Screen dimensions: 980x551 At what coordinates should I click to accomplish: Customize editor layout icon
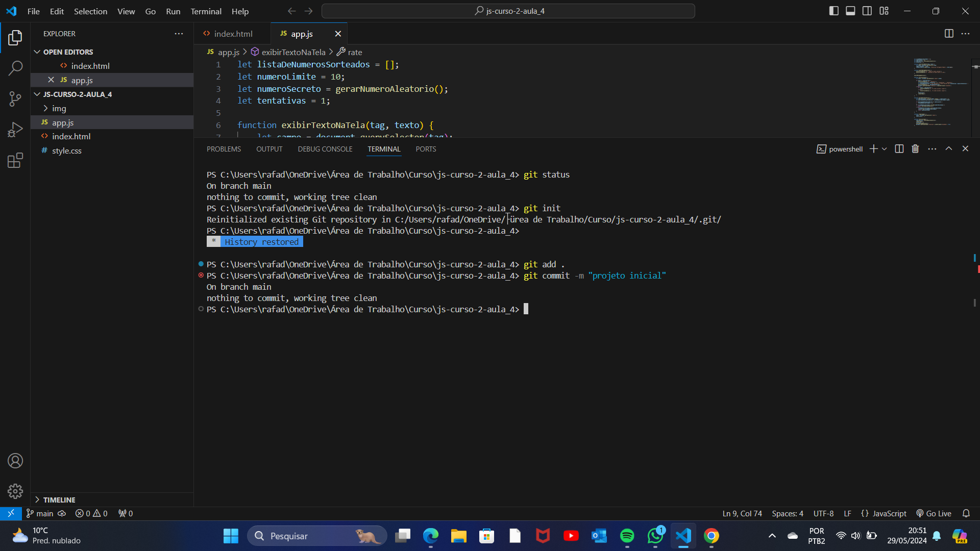pos(884,11)
